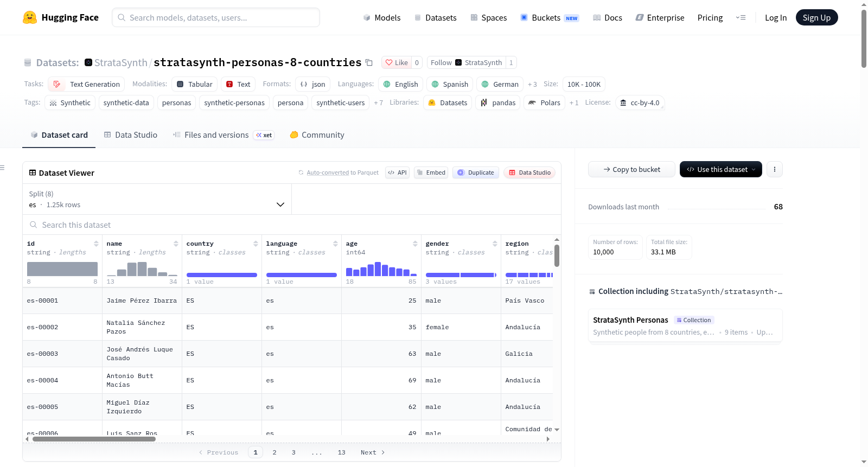
Task: Expand the Split es dropdown
Action: click(x=157, y=199)
